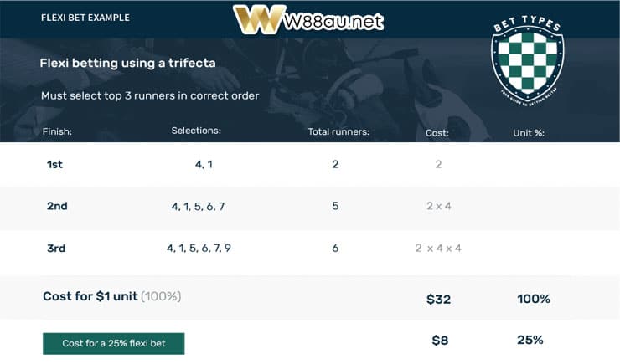Click the $8 flexi bet cost
The width and height of the screenshot is (620, 364).
pos(440,341)
